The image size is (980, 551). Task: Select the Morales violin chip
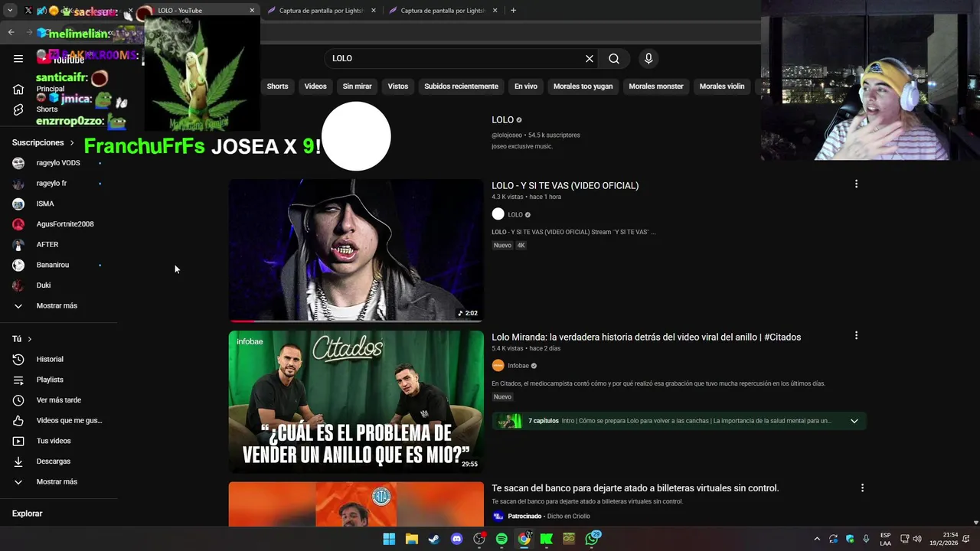pyautogui.click(x=722, y=86)
